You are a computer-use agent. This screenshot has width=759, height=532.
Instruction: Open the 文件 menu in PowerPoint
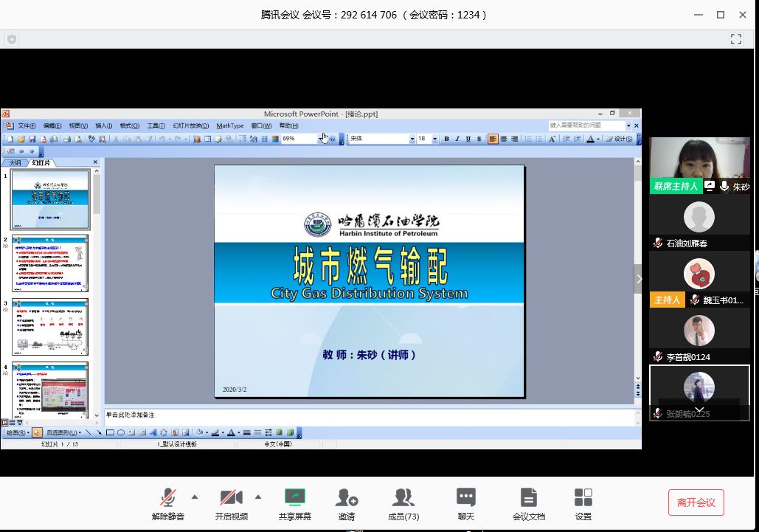27,126
